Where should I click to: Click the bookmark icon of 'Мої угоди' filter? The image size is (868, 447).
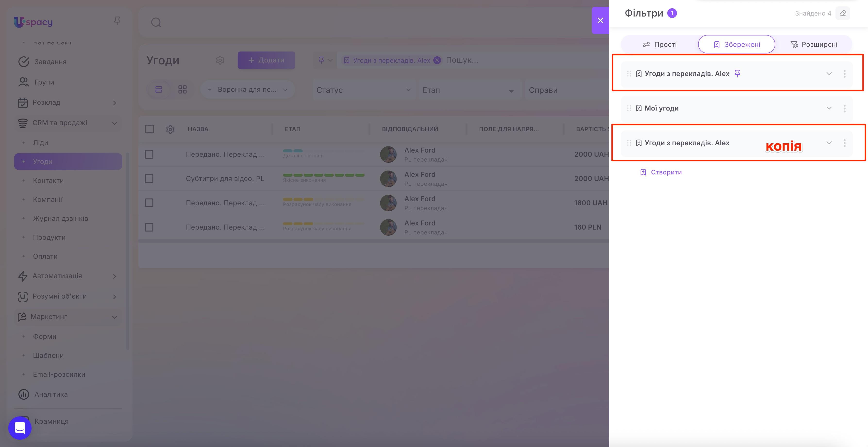tap(639, 108)
